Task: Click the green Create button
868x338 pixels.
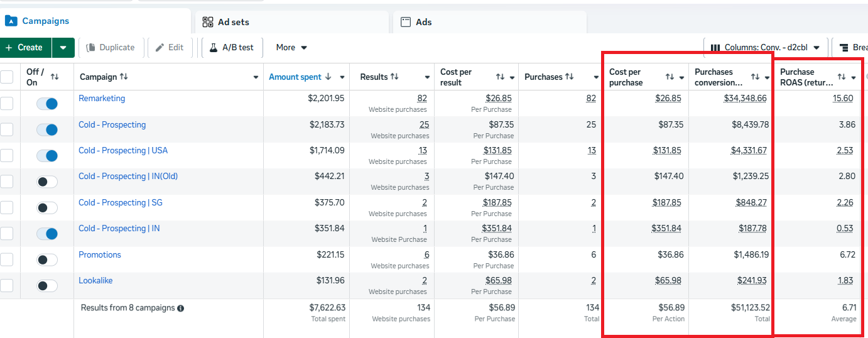Action: pos(24,48)
